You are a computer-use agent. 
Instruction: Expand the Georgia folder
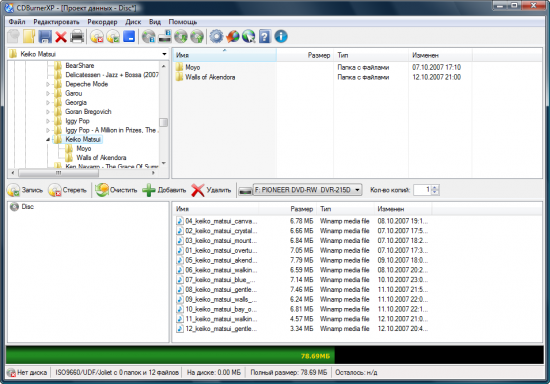coord(48,102)
